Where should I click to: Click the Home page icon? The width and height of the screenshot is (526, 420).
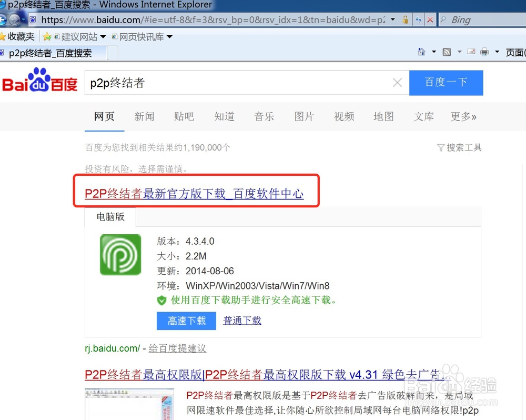(x=421, y=52)
